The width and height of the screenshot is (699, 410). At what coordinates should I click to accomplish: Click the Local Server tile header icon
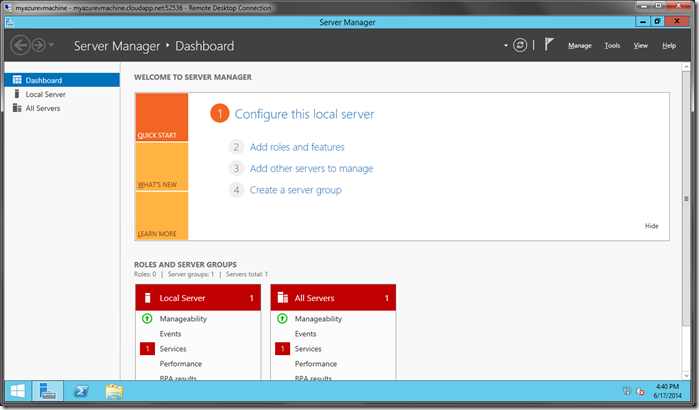(x=148, y=298)
